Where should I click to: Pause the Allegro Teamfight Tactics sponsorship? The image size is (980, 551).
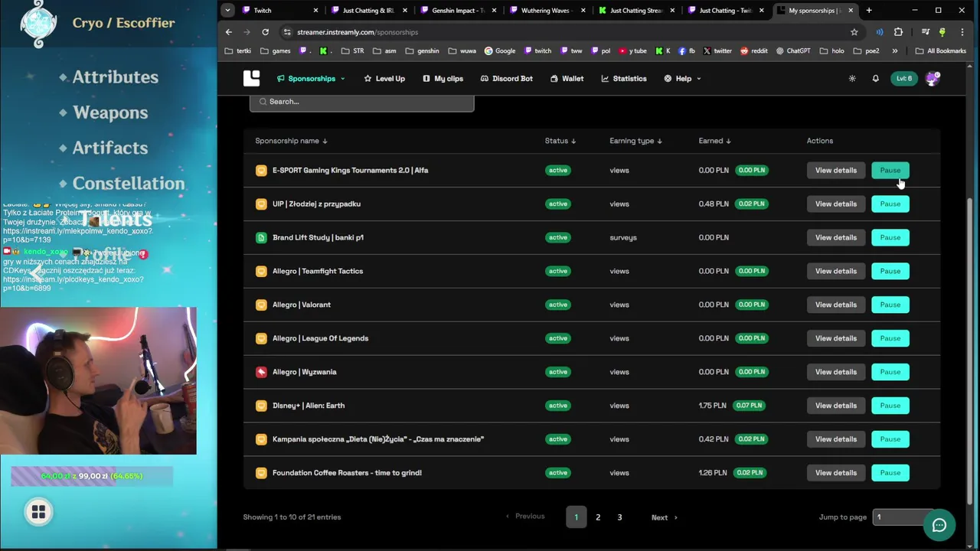point(890,271)
